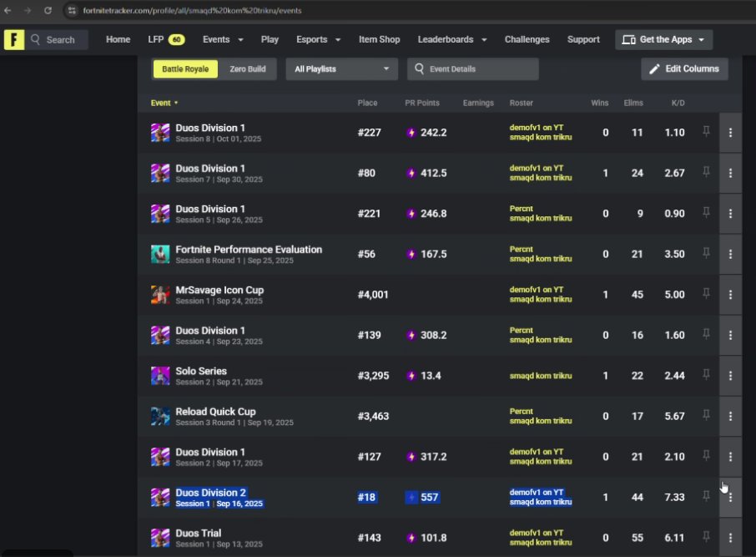This screenshot has width=756, height=557.
Task: Click the 7.33 K/D value
Action: tap(674, 497)
